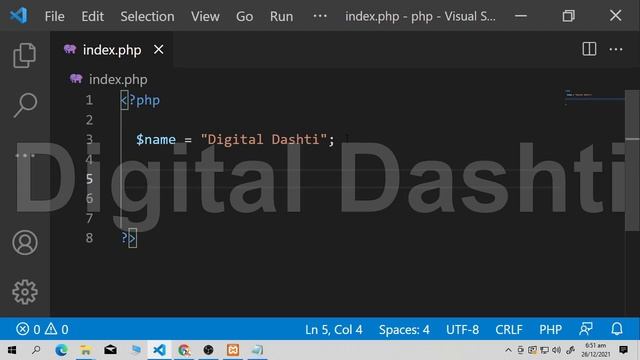
Task: Open the editor More Actions menu
Action: [616, 49]
